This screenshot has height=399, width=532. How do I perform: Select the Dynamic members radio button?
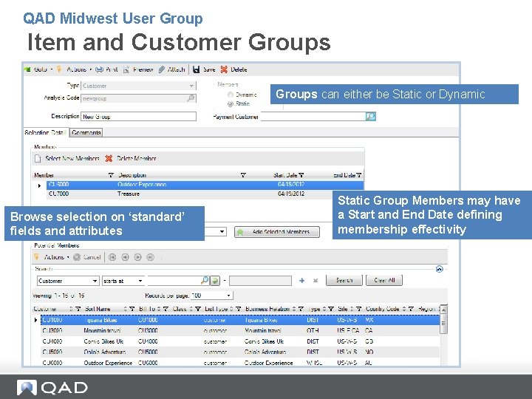tap(231, 95)
